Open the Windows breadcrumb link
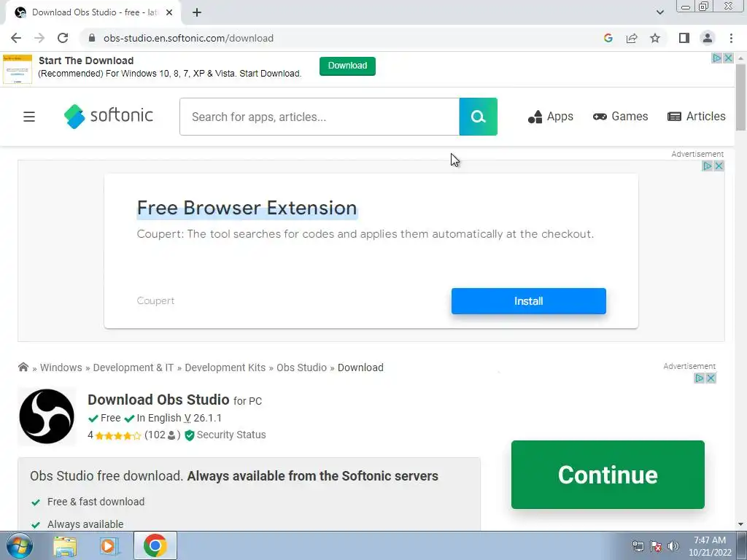 coord(61,367)
